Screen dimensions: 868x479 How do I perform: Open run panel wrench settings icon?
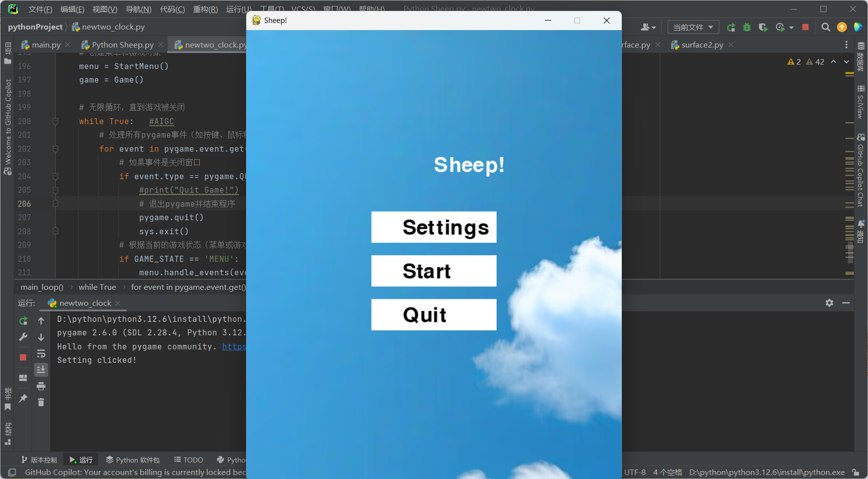tap(23, 337)
